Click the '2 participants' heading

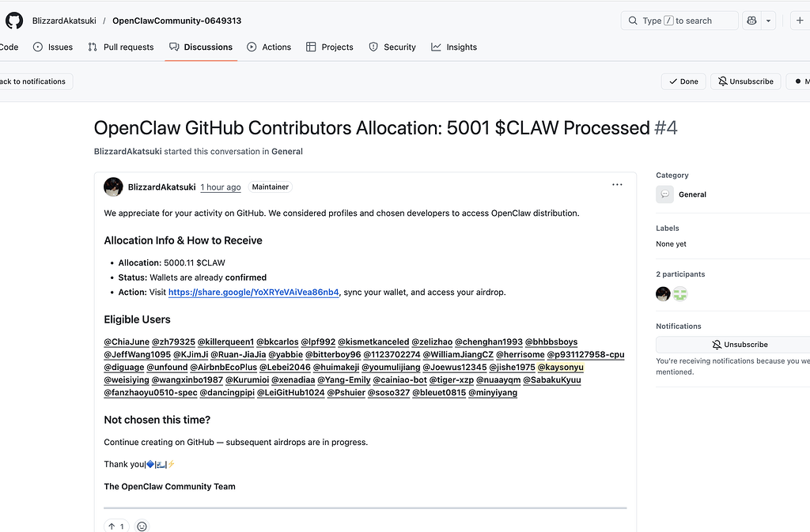coord(680,274)
